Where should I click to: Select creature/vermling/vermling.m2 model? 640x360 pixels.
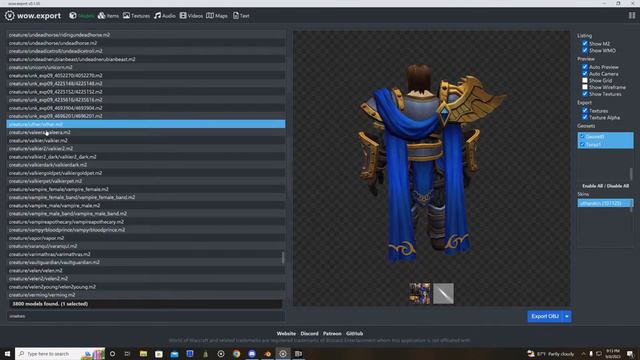(146, 295)
